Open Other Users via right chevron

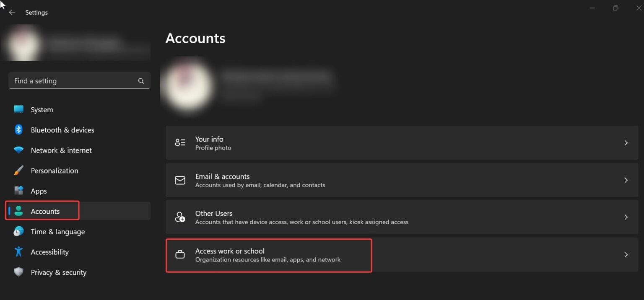point(626,217)
